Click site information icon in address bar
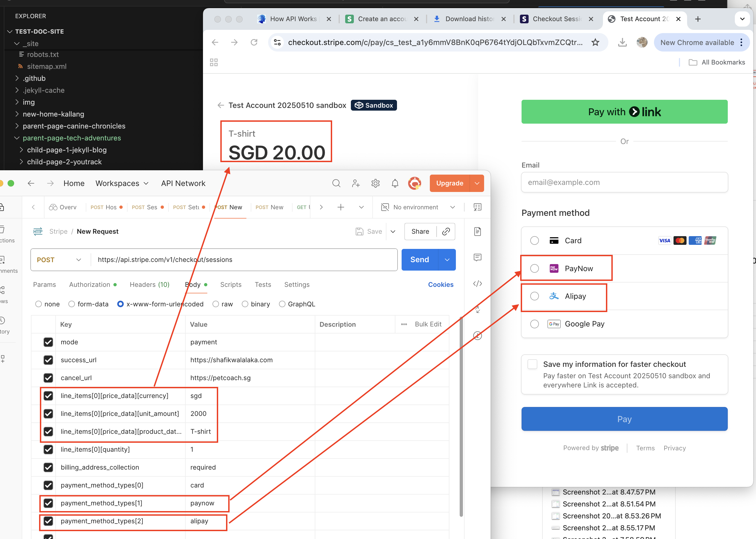 277,42
